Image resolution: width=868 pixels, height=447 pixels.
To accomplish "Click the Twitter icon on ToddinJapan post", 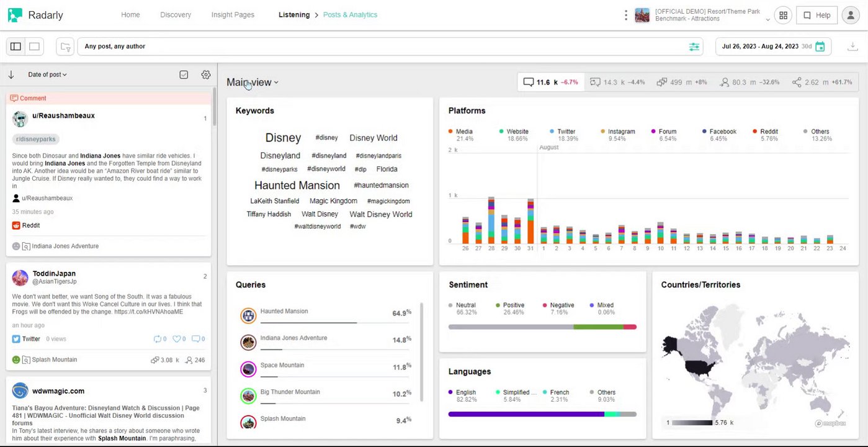I will 16,339.
